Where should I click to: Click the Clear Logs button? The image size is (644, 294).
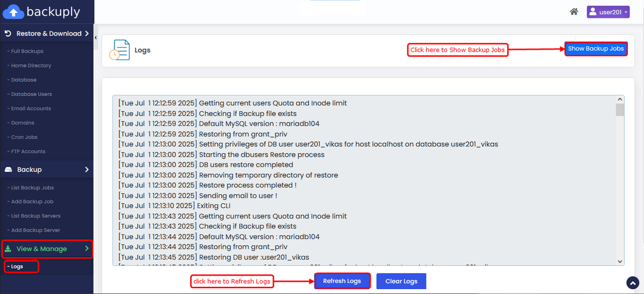[401, 281]
